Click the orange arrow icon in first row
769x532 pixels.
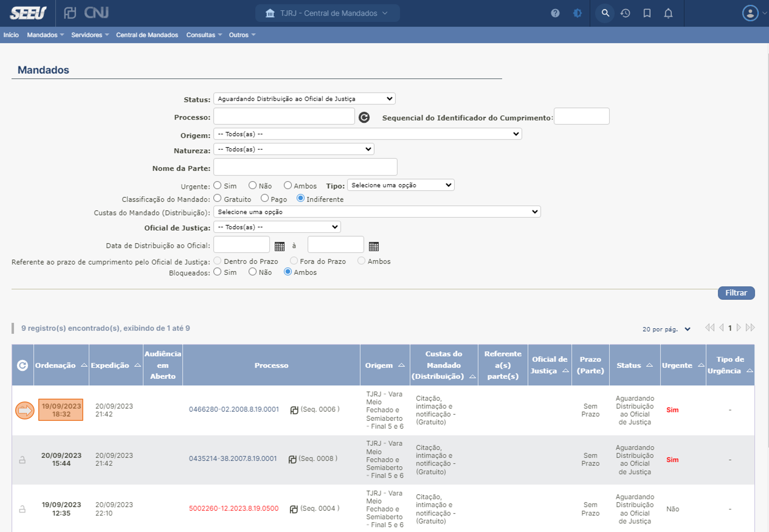[x=25, y=410]
